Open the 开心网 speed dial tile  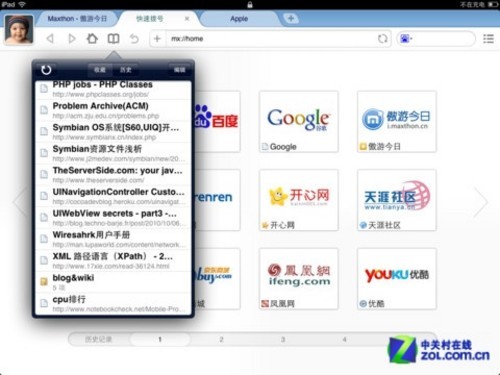[299, 200]
